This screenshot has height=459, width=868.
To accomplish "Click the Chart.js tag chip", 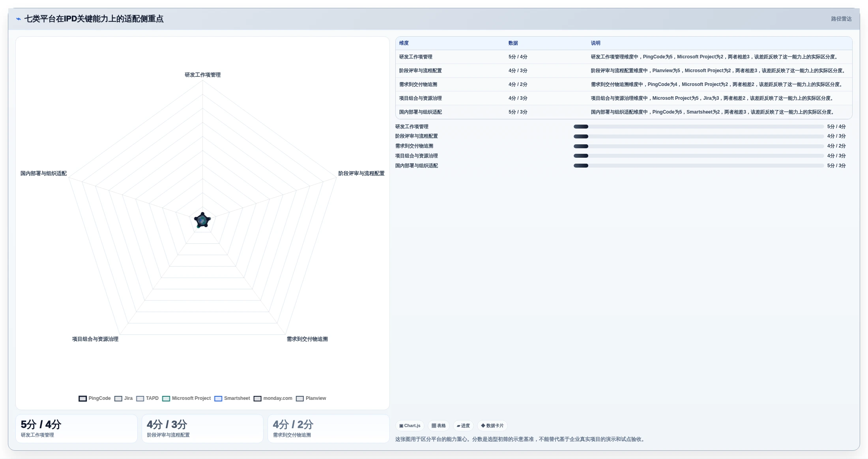I will pyautogui.click(x=410, y=426).
